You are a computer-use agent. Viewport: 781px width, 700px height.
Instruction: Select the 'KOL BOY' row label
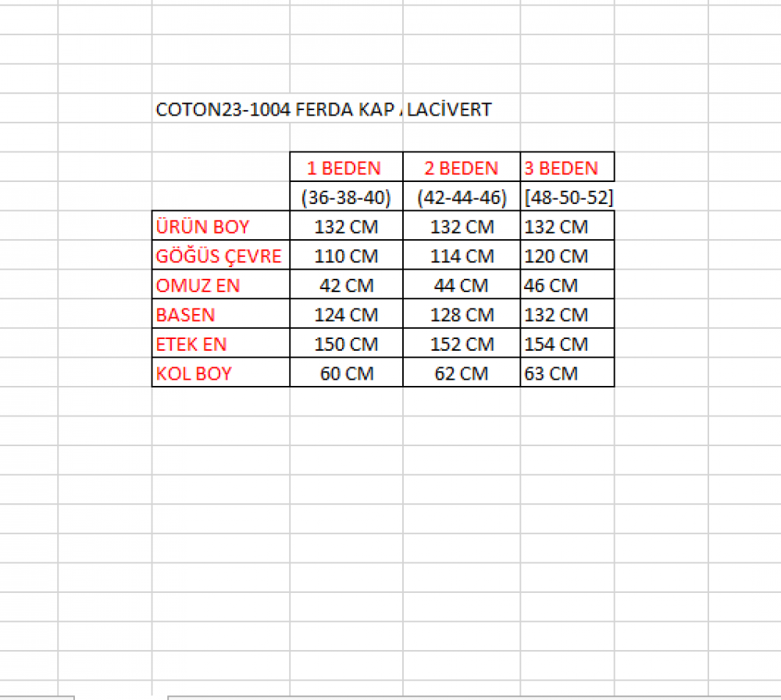pyautogui.click(x=221, y=373)
